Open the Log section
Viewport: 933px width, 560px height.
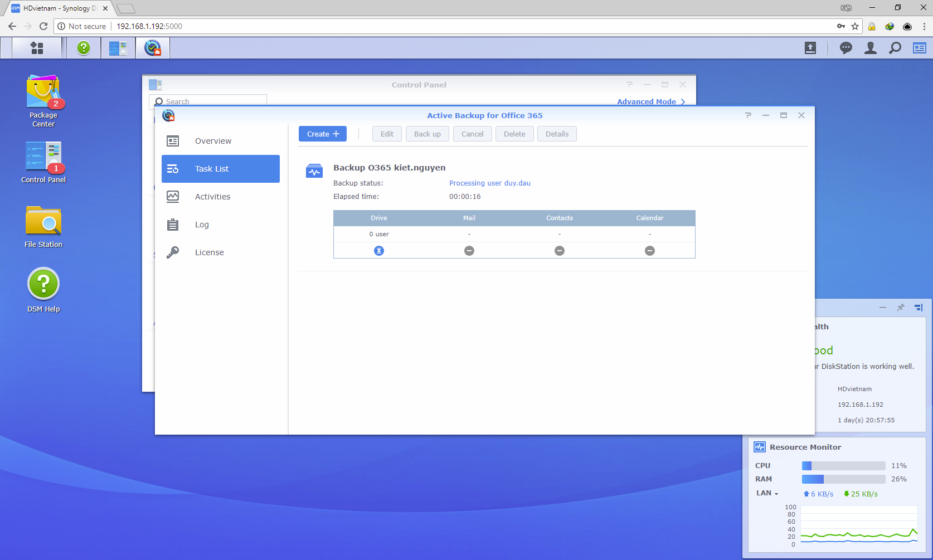tap(221, 225)
